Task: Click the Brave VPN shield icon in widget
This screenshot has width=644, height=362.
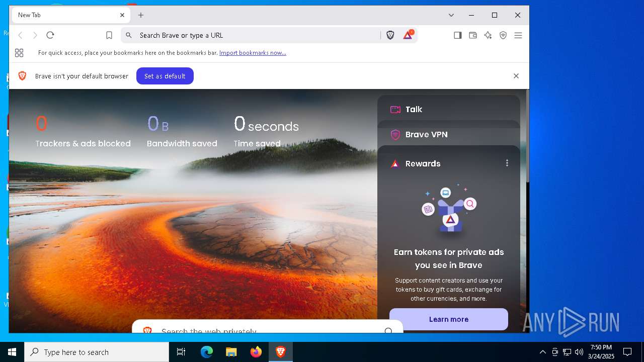Action: coord(395,134)
